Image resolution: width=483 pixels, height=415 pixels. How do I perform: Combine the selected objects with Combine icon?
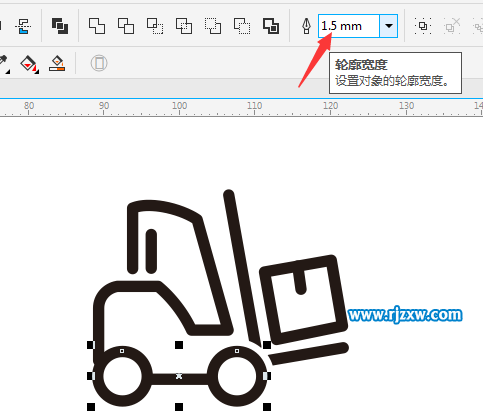tap(60, 26)
